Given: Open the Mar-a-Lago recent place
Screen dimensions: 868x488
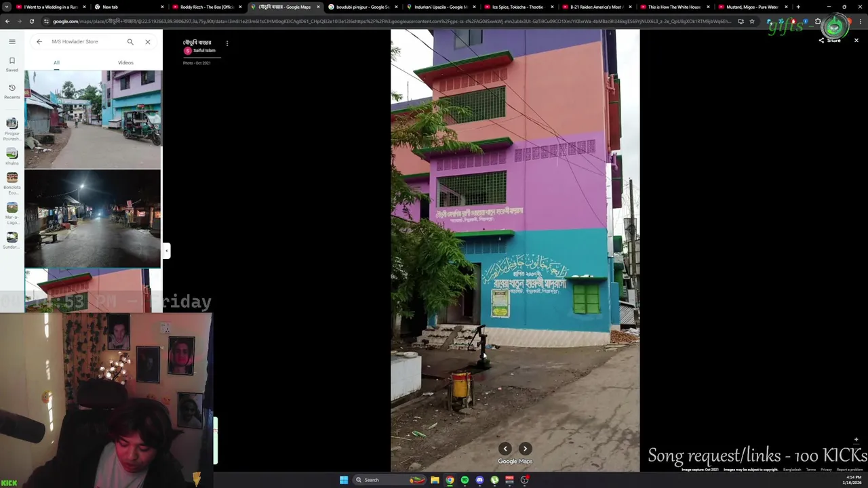Looking at the screenshot, I should (x=12, y=213).
